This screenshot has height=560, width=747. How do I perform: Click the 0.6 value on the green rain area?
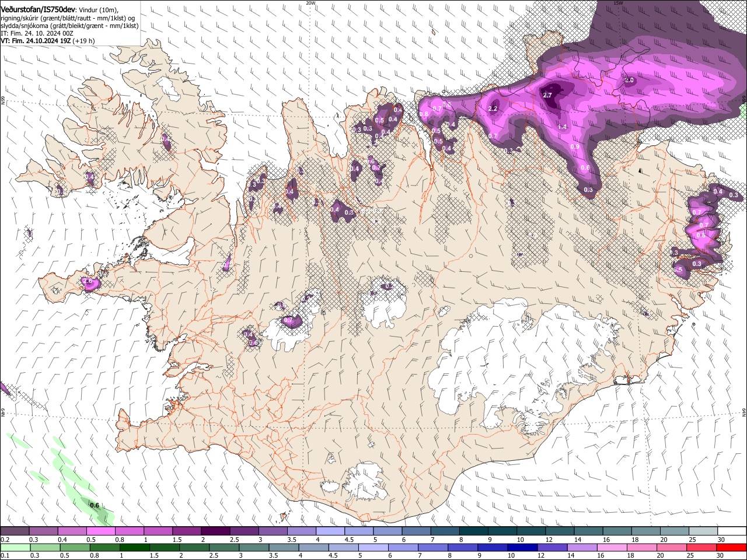pyautogui.click(x=95, y=505)
